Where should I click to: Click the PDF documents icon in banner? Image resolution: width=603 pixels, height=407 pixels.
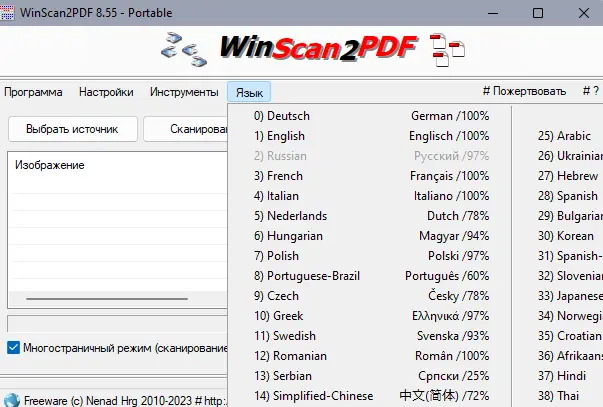point(447,50)
